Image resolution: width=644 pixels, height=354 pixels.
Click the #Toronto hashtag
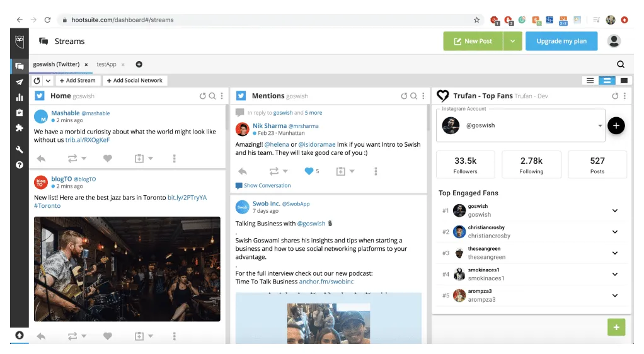[47, 206]
